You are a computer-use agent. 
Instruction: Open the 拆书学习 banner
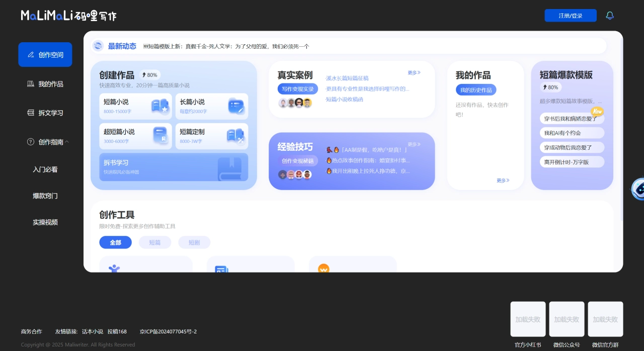click(174, 167)
